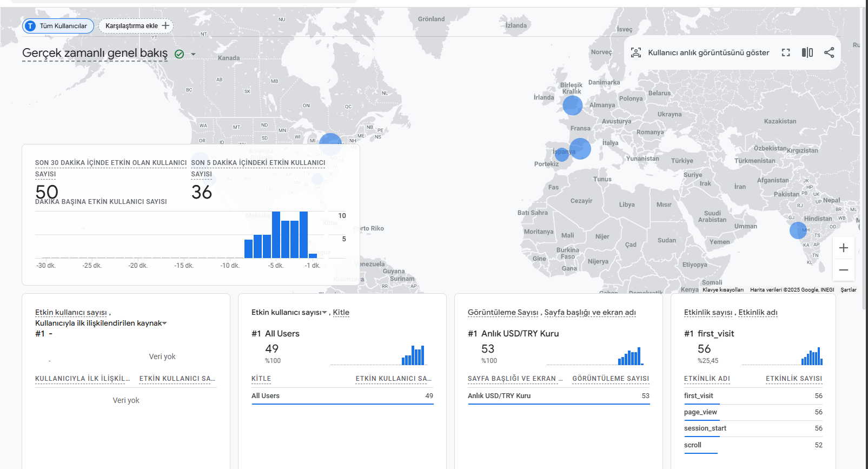Screen dimensions: 868x469
Task: Zoom in on the map
Action: (x=844, y=248)
